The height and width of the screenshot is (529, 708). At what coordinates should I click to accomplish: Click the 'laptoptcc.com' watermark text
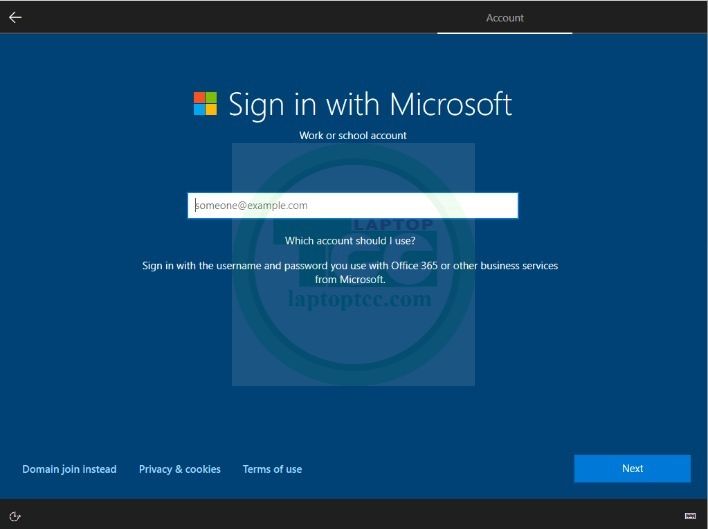point(360,298)
